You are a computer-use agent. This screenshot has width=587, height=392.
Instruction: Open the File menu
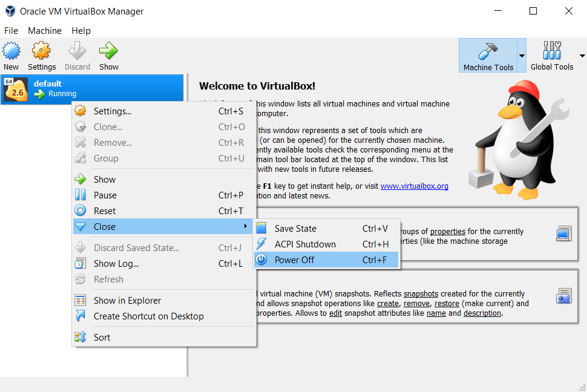tap(11, 31)
